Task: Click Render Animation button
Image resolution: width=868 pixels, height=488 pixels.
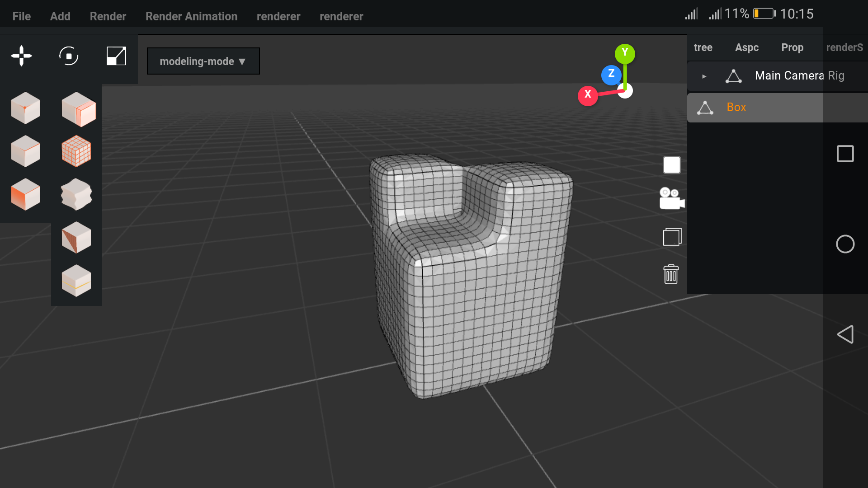Action: (191, 16)
